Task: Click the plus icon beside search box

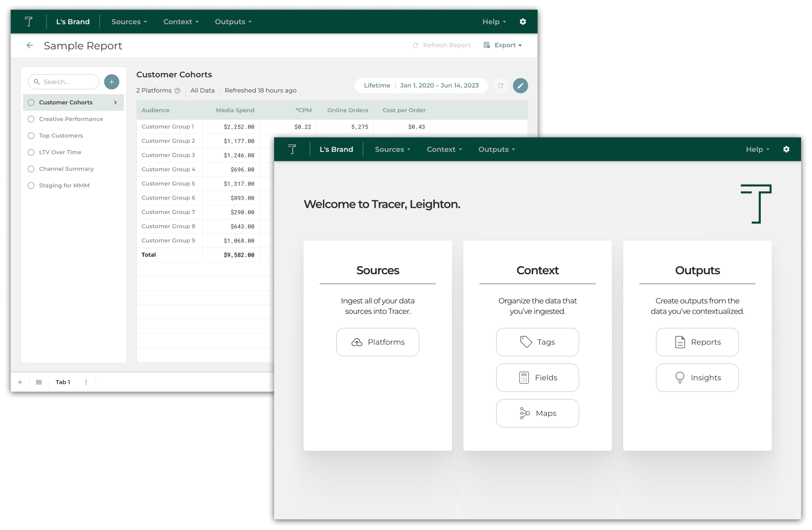Action: click(x=111, y=82)
